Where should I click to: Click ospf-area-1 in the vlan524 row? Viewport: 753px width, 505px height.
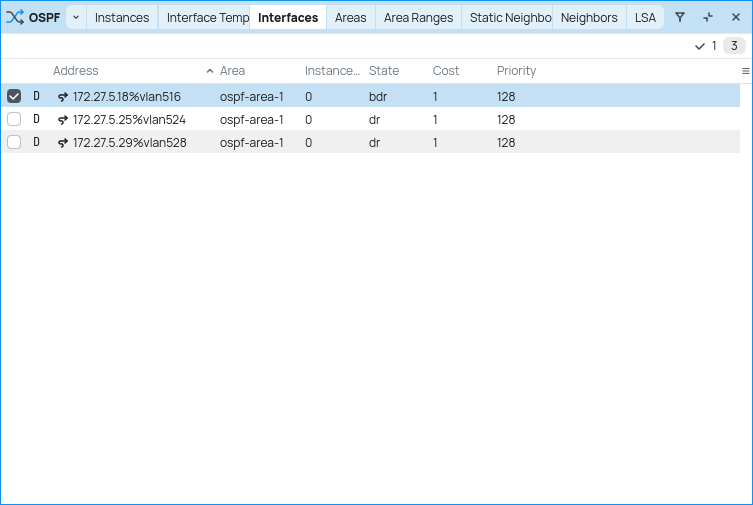click(x=252, y=120)
